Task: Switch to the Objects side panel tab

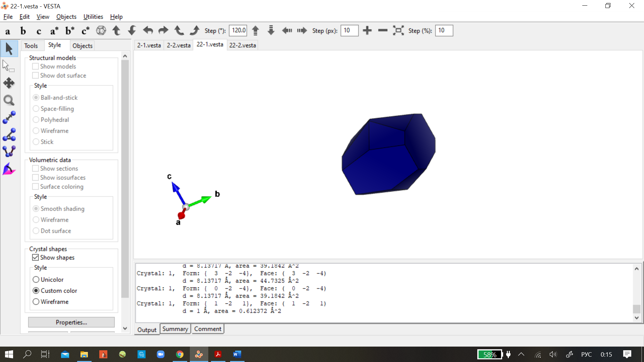Action: [x=82, y=46]
